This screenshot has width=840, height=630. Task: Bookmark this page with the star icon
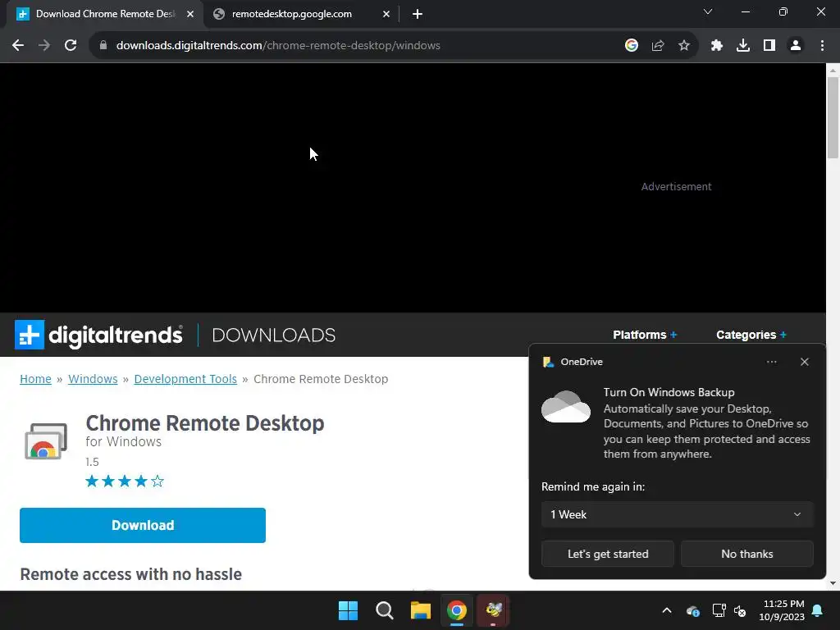point(684,46)
